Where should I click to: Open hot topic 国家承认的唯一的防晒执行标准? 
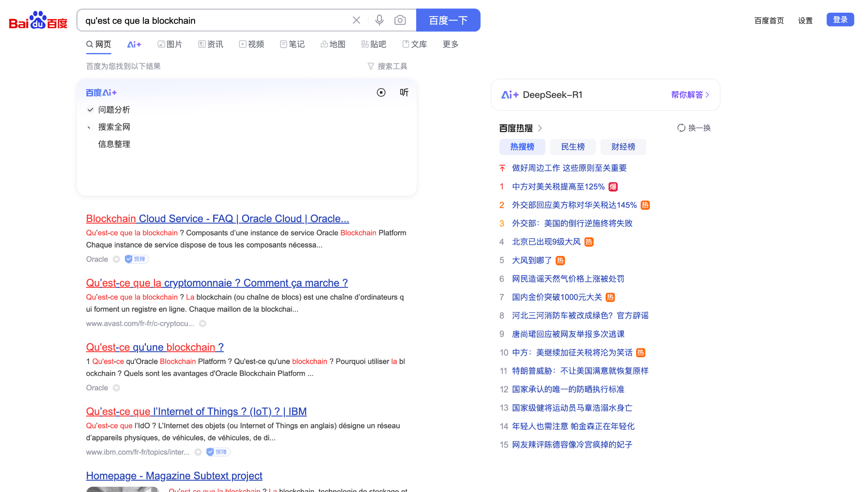(x=568, y=389)
